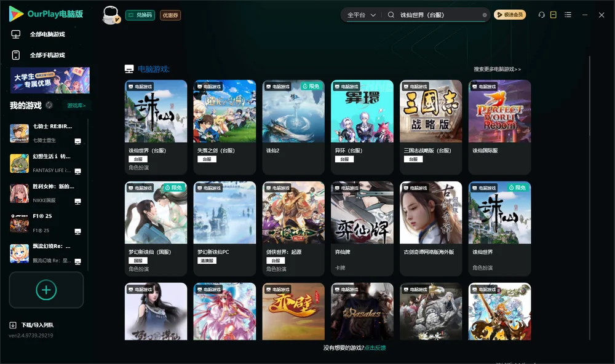Click the OurPlay电脑版 logo
This screenshot has width=615, height=364.
(46, 14)
